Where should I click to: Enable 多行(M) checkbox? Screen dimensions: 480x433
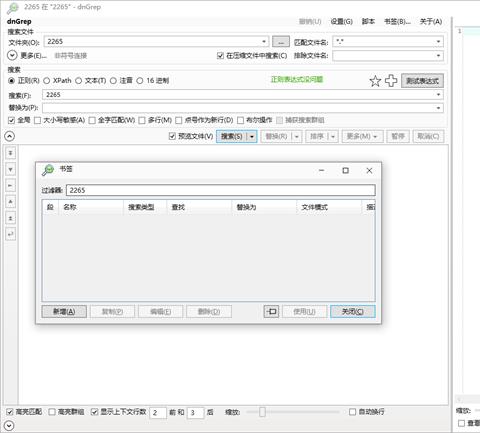142,120
